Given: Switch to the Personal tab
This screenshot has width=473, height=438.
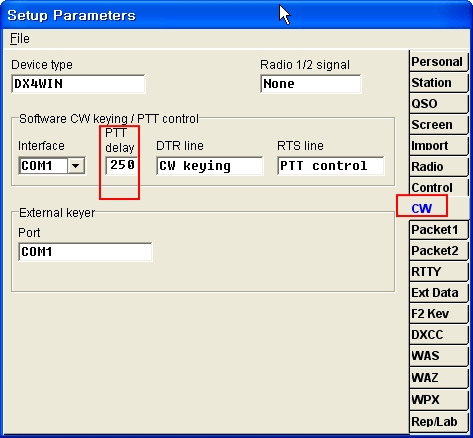Looking at the screenshot, I should click(x=438, y=62).
